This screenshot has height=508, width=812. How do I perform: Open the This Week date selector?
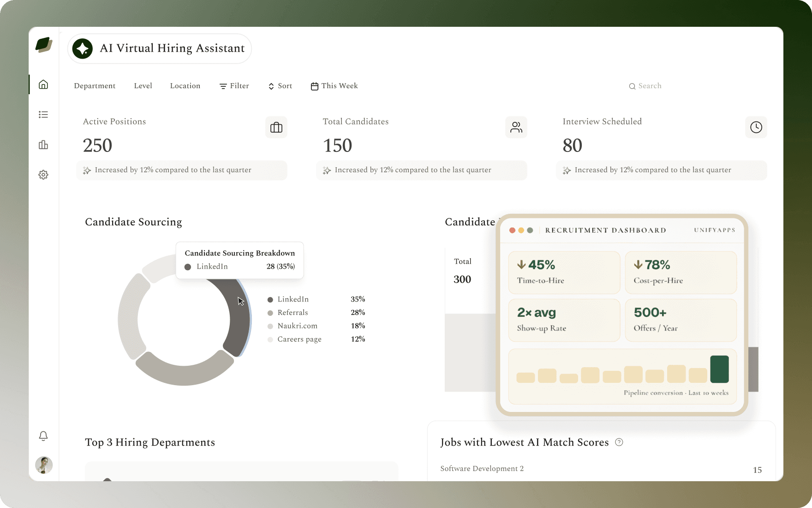coord(334,86)
